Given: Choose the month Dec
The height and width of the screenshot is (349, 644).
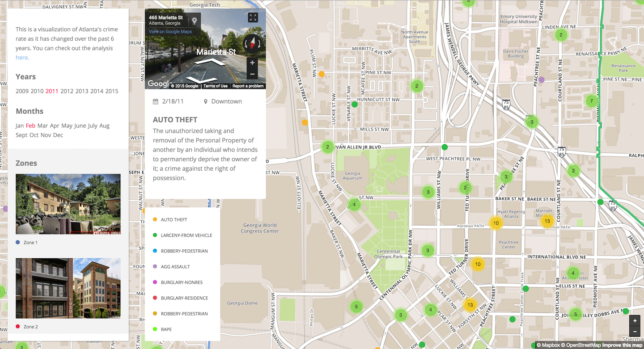Looking at the screenshot, I should coord(58,135).
